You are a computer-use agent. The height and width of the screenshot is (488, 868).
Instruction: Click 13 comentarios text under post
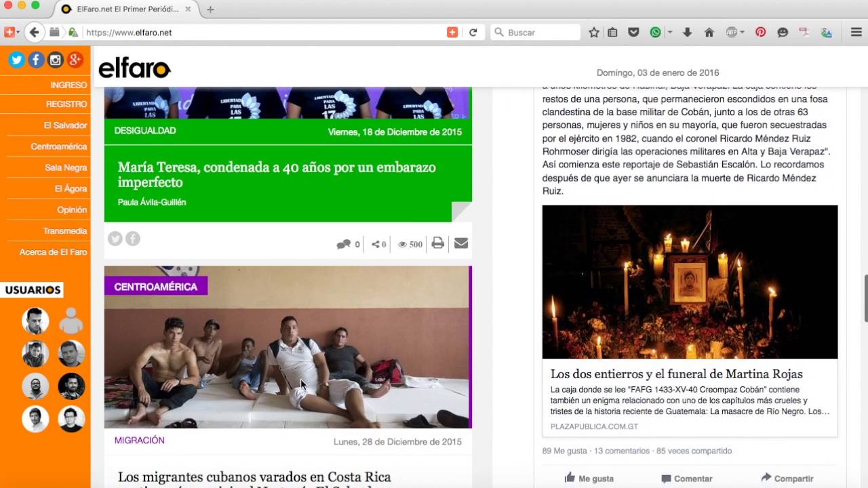[x=622, y=451]
